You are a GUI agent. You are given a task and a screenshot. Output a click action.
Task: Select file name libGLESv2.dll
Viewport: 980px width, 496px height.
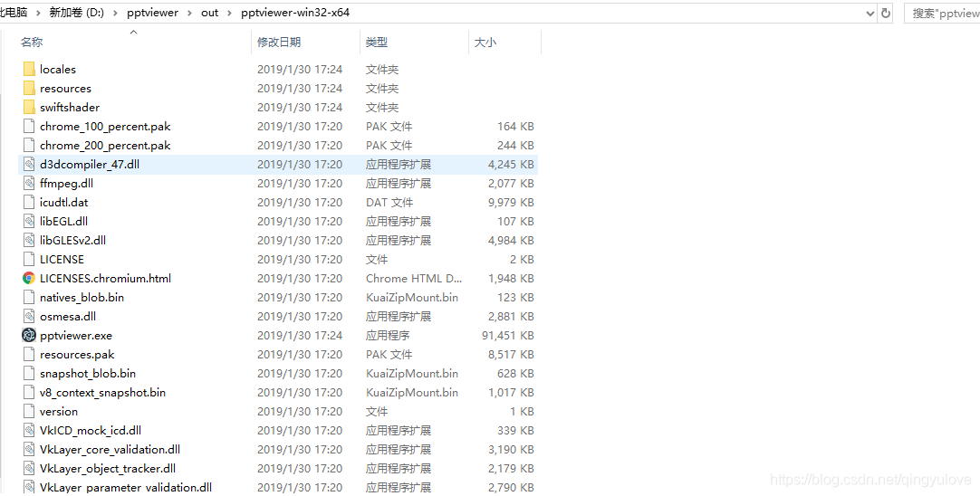coord(72,241)
